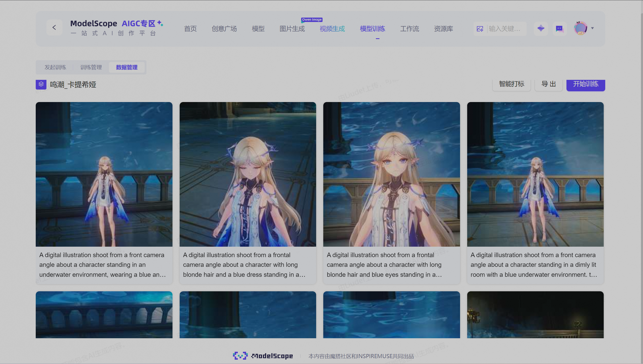Go to 工作流 in navigation

(x=410, y=29)
